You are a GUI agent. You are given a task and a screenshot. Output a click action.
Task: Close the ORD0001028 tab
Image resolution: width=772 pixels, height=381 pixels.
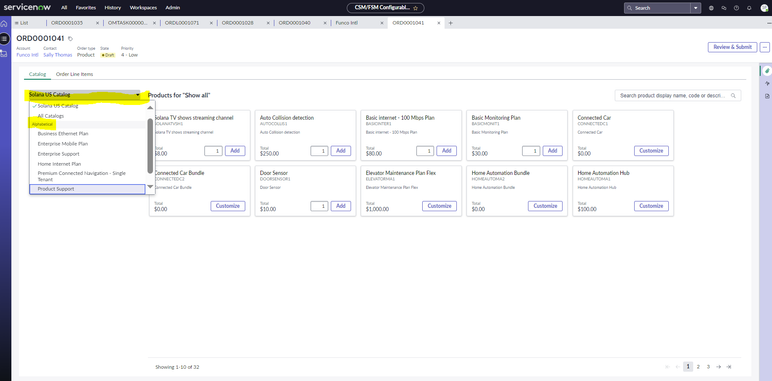pyautogui.click(x=268, y=23)
